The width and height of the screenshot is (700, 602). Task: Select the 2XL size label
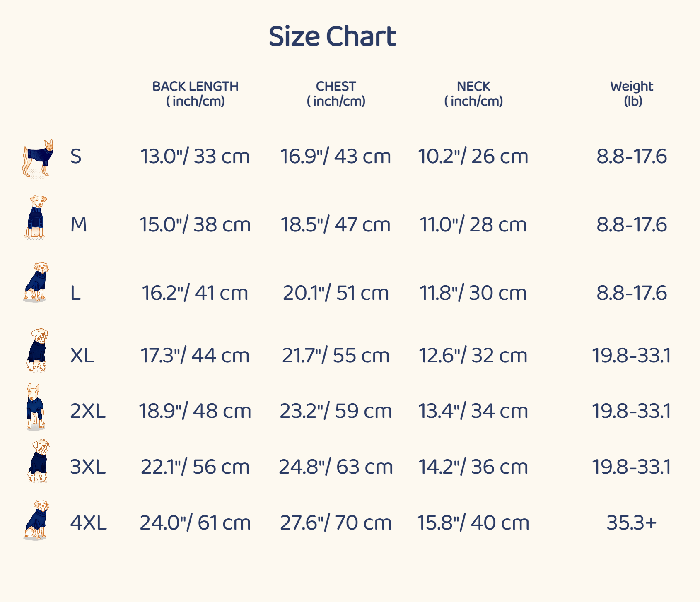point(88,411)
